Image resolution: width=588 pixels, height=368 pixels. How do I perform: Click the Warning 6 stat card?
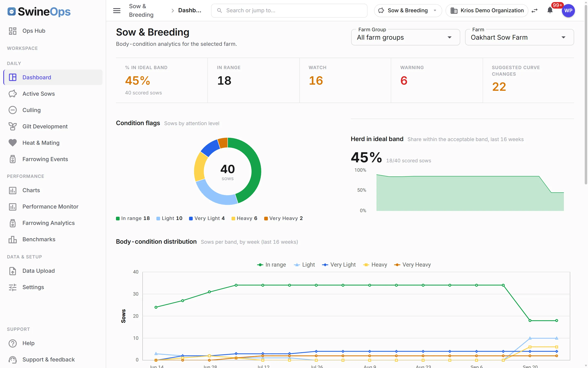coord(437,80)
